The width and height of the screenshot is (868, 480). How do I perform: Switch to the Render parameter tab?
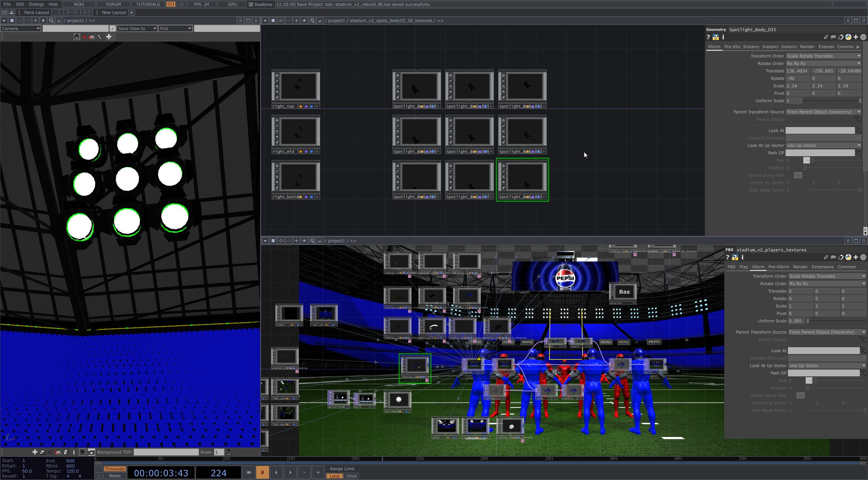(x=807, y=46)
